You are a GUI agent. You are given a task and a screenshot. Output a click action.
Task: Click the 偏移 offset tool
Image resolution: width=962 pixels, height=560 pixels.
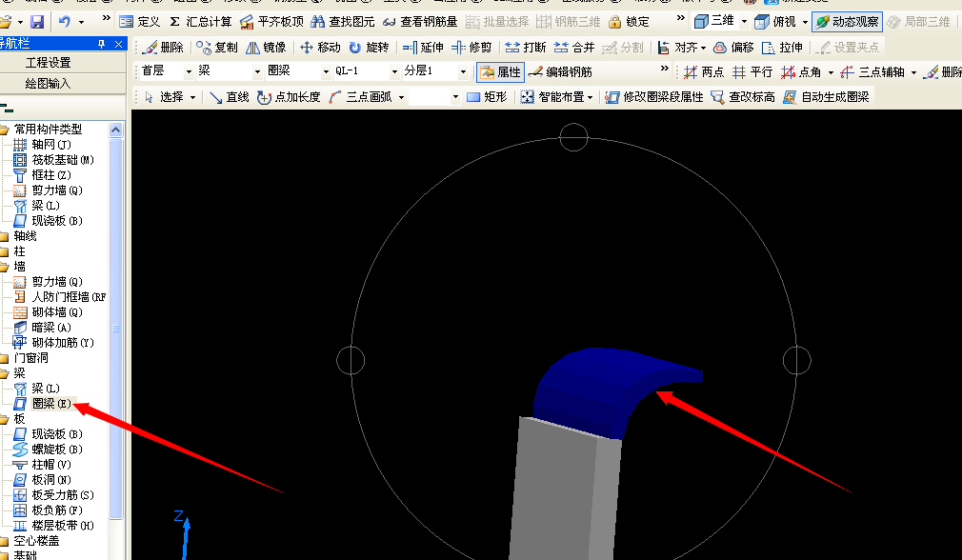coord(733,48)
